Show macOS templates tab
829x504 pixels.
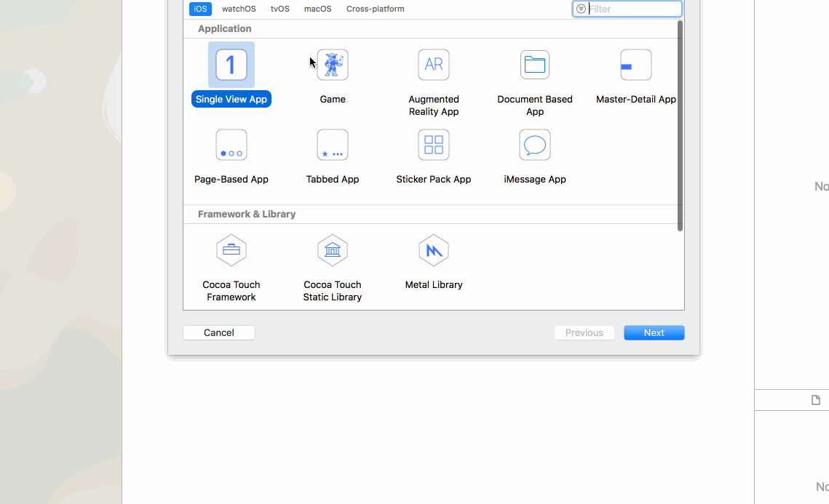[318, 9]
